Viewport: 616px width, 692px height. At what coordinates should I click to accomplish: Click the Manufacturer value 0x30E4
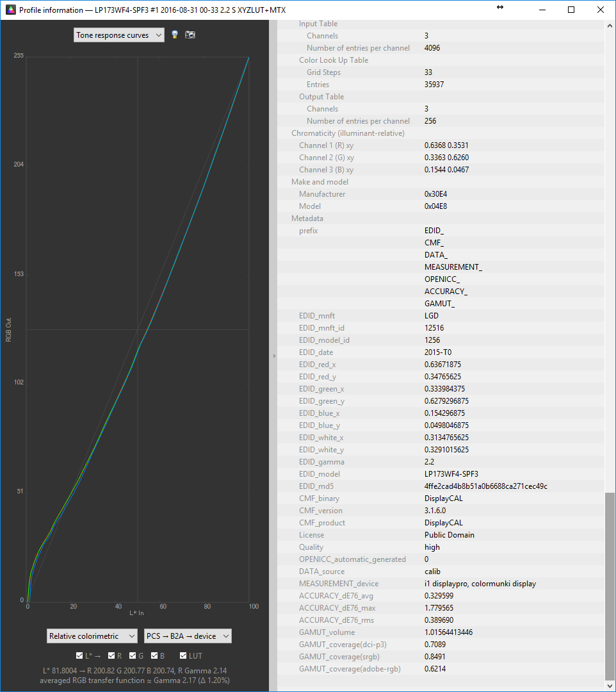435,194
